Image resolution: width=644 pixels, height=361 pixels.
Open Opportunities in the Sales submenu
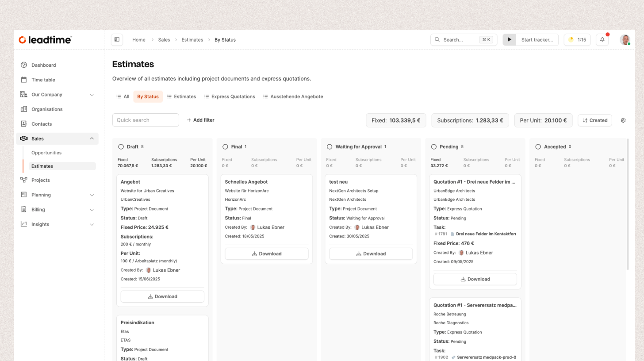[x=46, y=153]
